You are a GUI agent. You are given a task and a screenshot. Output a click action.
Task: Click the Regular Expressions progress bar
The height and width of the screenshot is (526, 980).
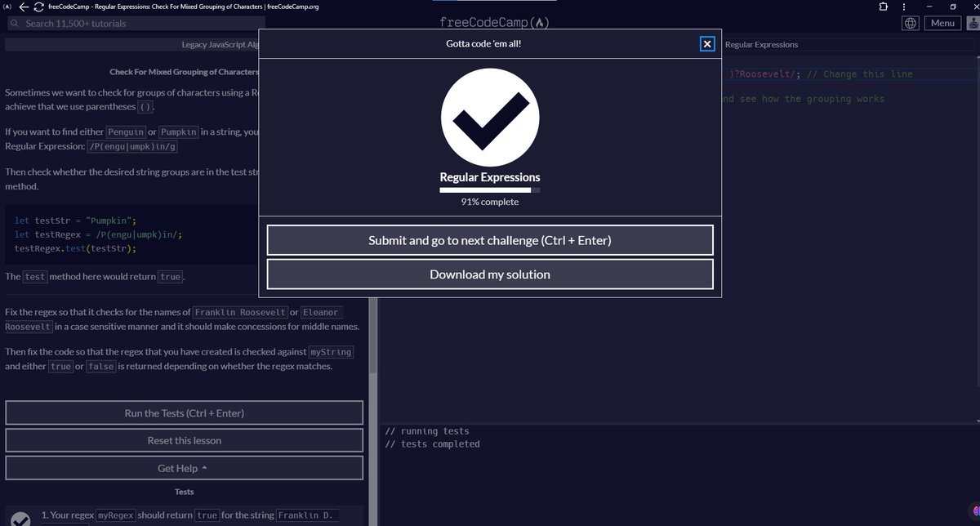coord(490,190)
